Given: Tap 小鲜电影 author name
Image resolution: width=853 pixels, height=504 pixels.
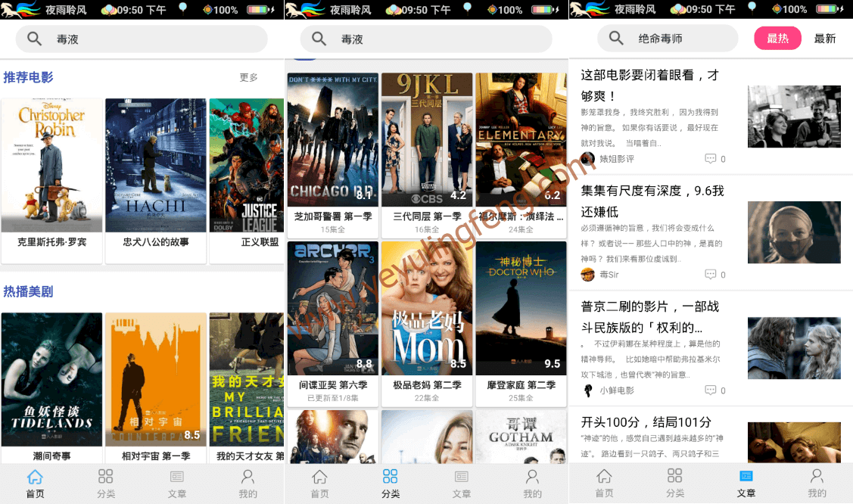Looking at the screenshot, I should 617,390.
